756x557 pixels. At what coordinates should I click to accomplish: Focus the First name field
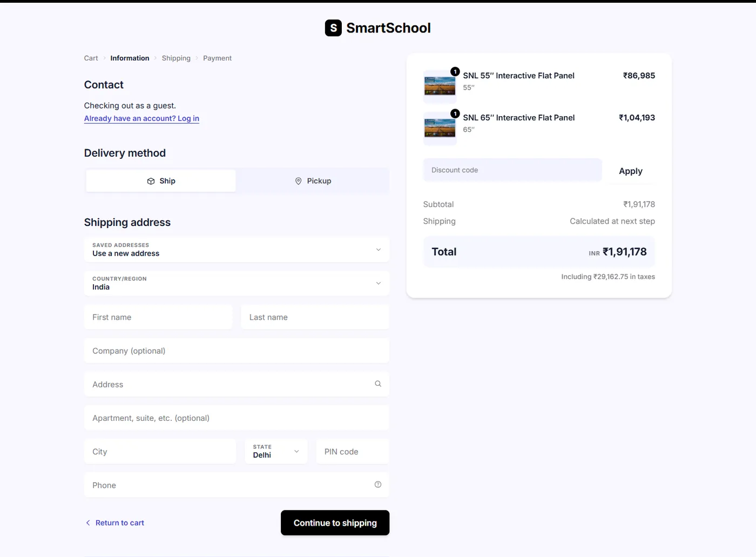coord(158,317)
